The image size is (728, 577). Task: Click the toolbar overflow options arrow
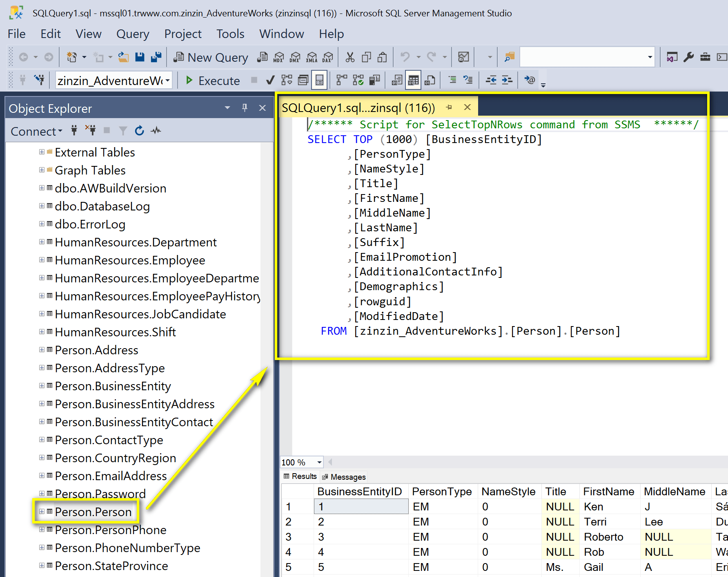[543, 85]
